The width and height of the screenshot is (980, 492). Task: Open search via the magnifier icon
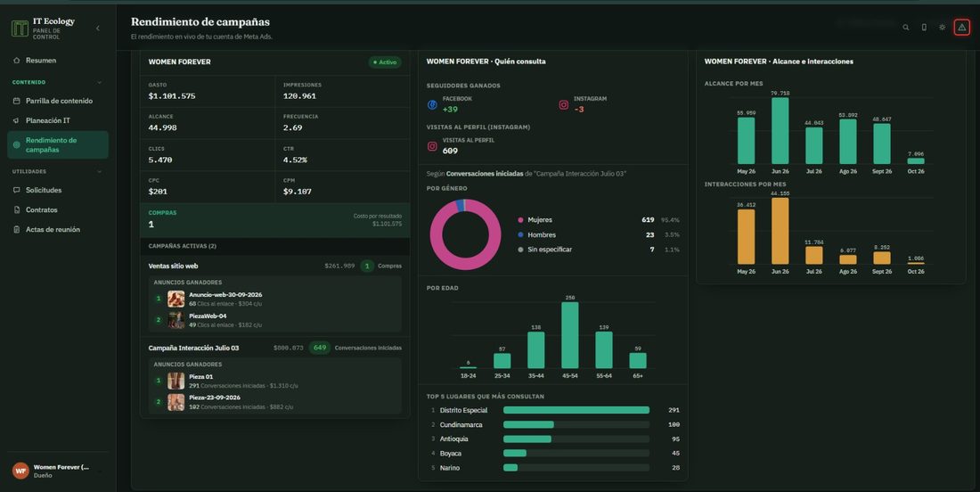tap(906, 28)
